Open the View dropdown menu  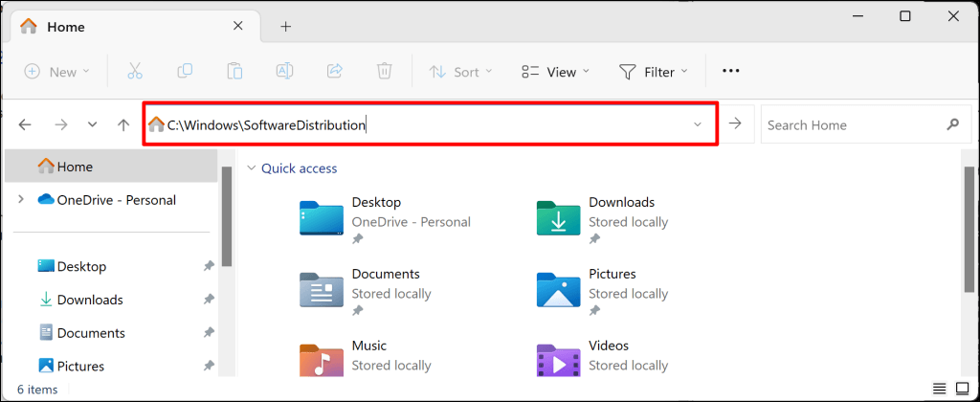[555, 72]
